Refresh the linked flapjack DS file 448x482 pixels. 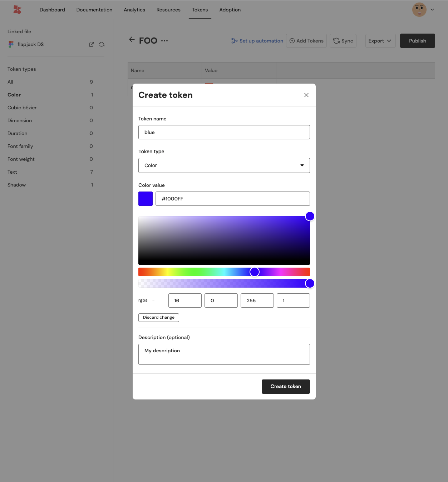[x=102, y=44]
